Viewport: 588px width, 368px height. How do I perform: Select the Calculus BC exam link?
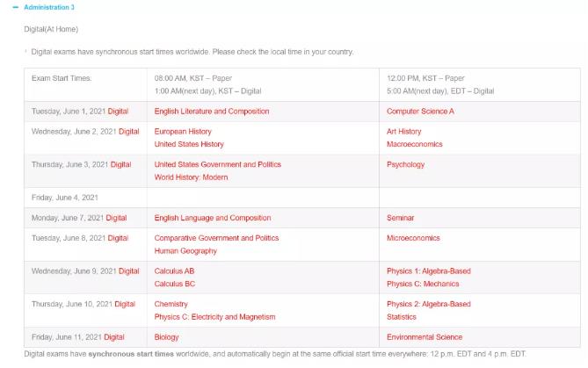click(x=174, y=284)
